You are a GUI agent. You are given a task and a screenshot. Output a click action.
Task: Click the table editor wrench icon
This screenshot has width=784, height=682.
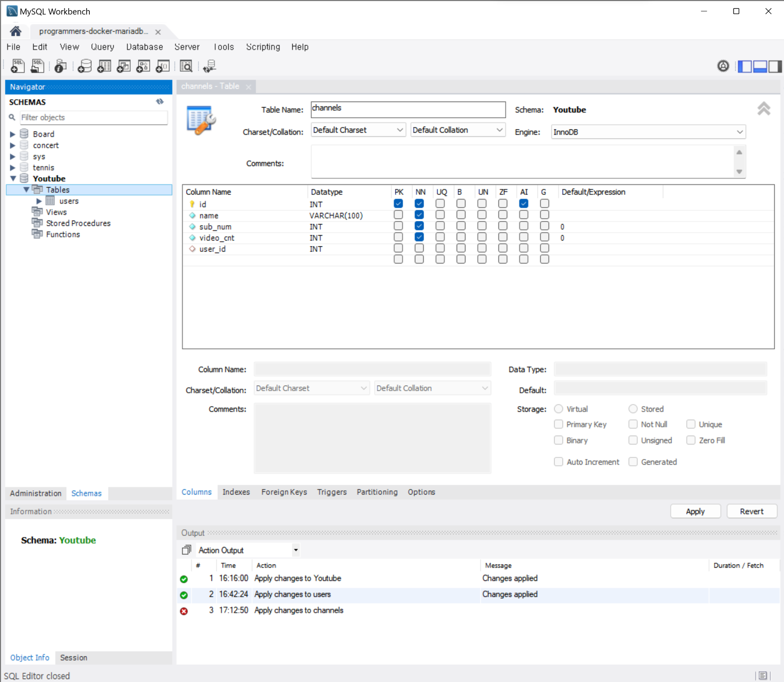[201, 120]
